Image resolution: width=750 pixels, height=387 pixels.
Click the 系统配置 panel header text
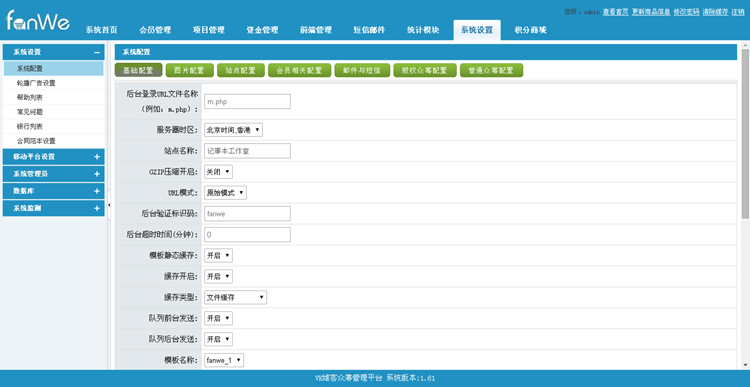pyautogui.click(x=137, y=52)
